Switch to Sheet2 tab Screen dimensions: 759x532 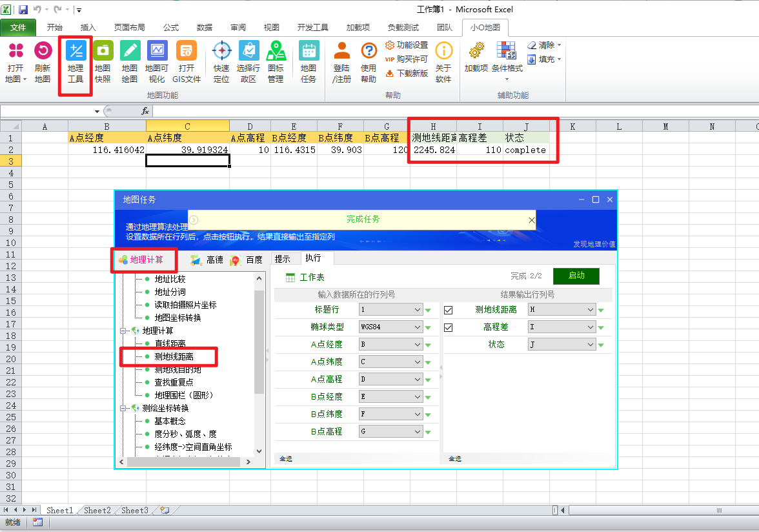pos(97,510)
